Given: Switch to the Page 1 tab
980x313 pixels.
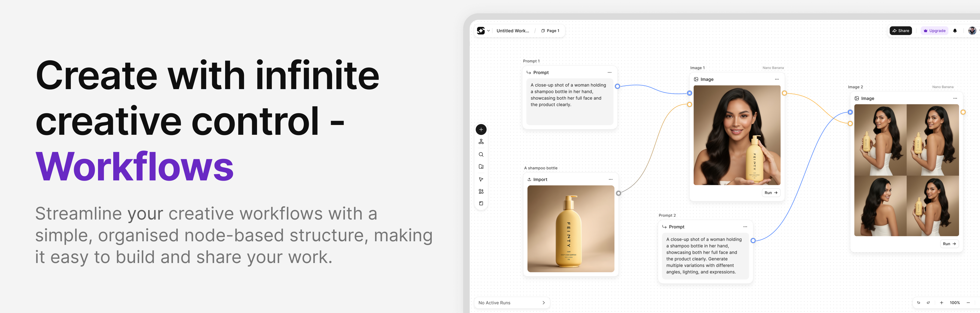Looking at the screenshot, I should (x=550, y=31).
